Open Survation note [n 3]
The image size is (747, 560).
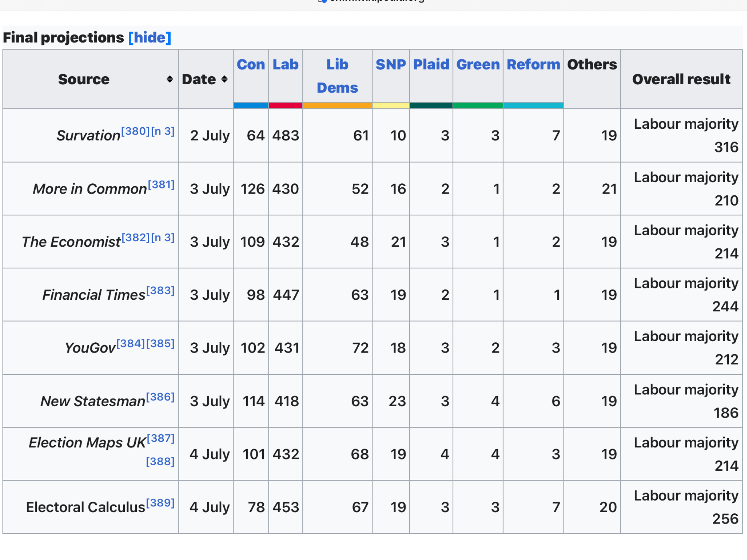pyautogui.click(x=163, y=131)
